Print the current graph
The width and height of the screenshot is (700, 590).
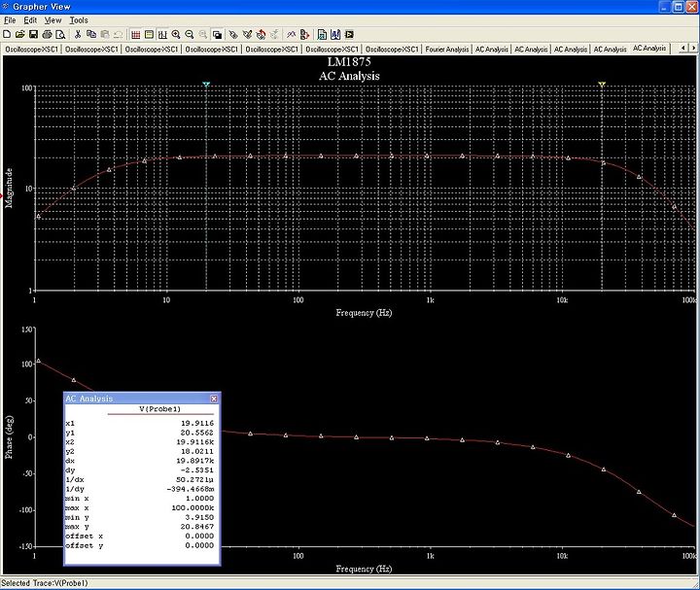point(47,34)
